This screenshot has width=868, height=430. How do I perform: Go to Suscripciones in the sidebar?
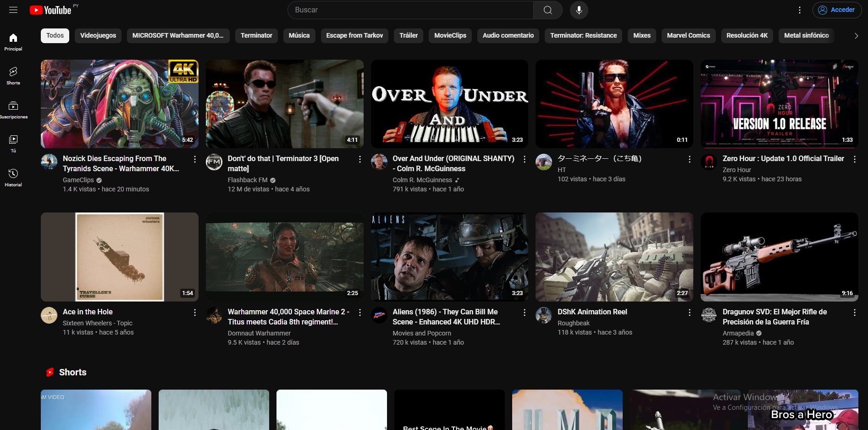point(13,110)
